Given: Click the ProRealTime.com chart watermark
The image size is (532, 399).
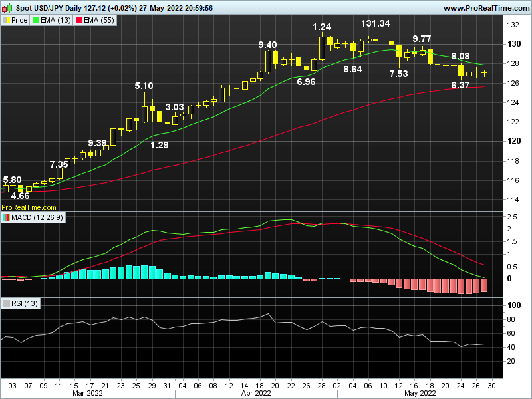Looking at the screenshot, I should point(28,208).
